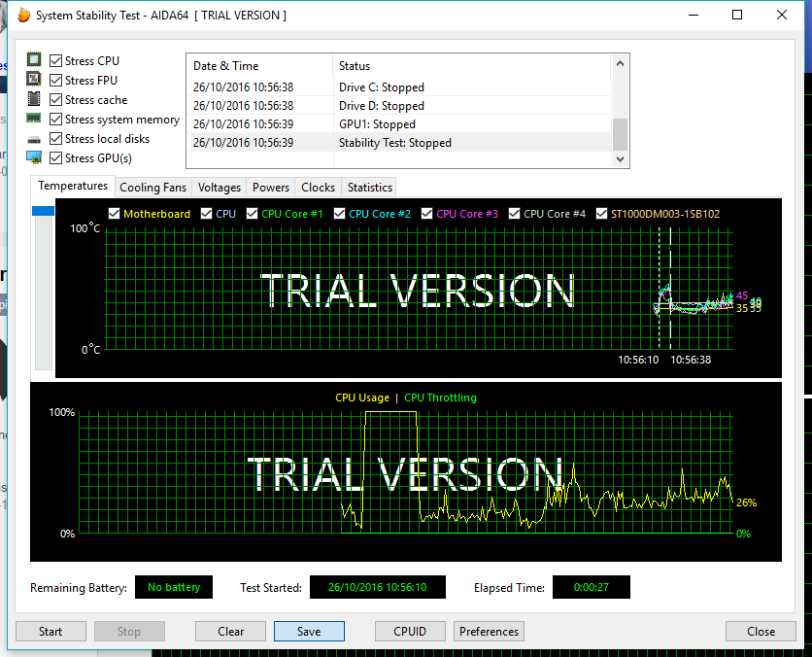Click the CPU Throttling legend label
The height and width of the screenshot is (657, 812).
440,398
